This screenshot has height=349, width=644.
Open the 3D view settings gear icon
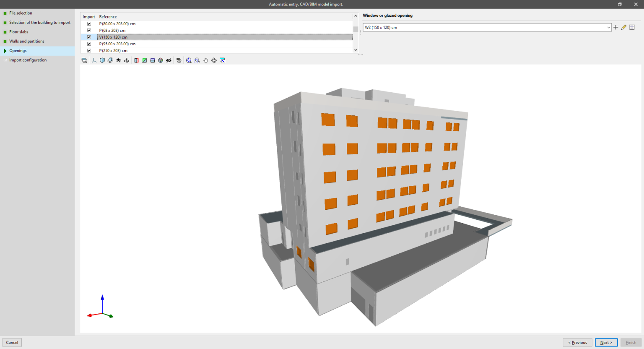(x=179, y=60)
